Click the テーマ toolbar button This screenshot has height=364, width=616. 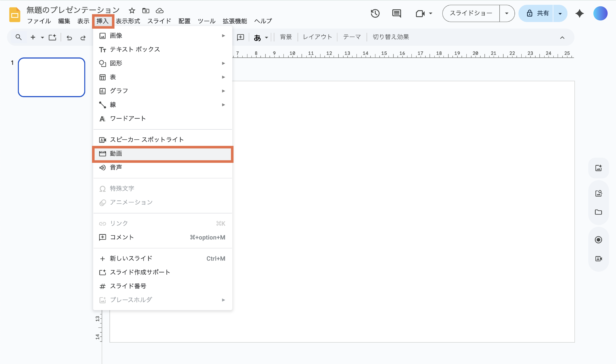point(352,37)
